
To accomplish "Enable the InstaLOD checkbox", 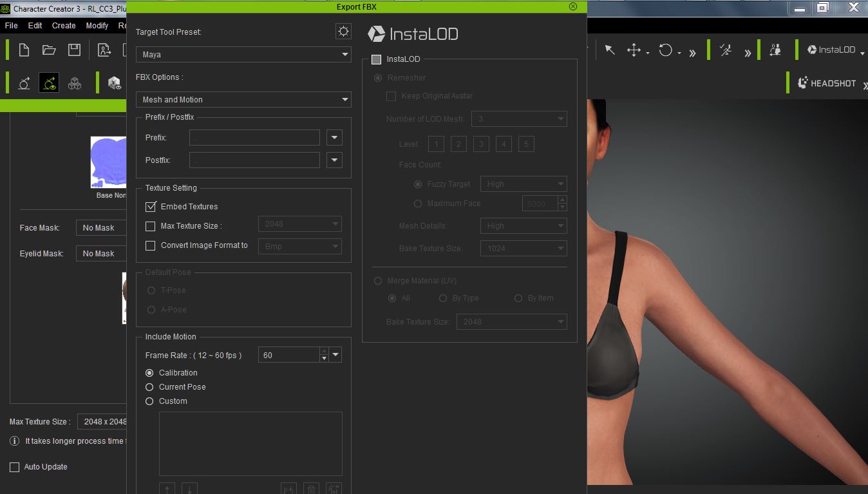I will pos(377,59).
